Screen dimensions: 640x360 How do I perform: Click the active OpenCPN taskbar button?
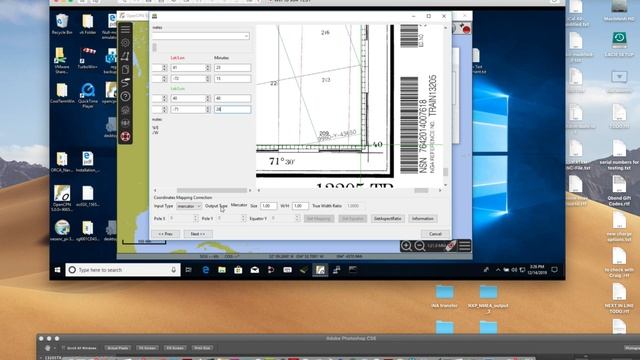coord(320,270)
